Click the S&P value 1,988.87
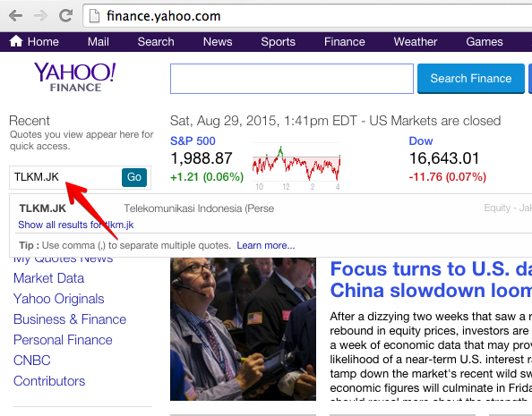The height and width of the screenshot is (416, 532). 202,158
